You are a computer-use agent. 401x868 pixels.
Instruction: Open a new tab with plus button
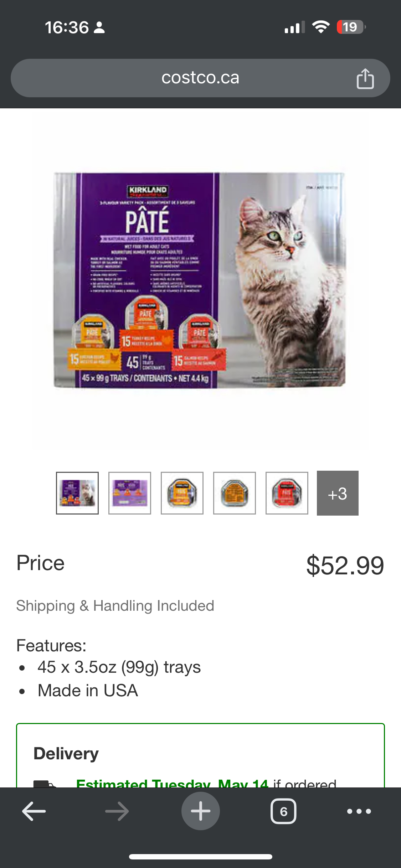200,811
